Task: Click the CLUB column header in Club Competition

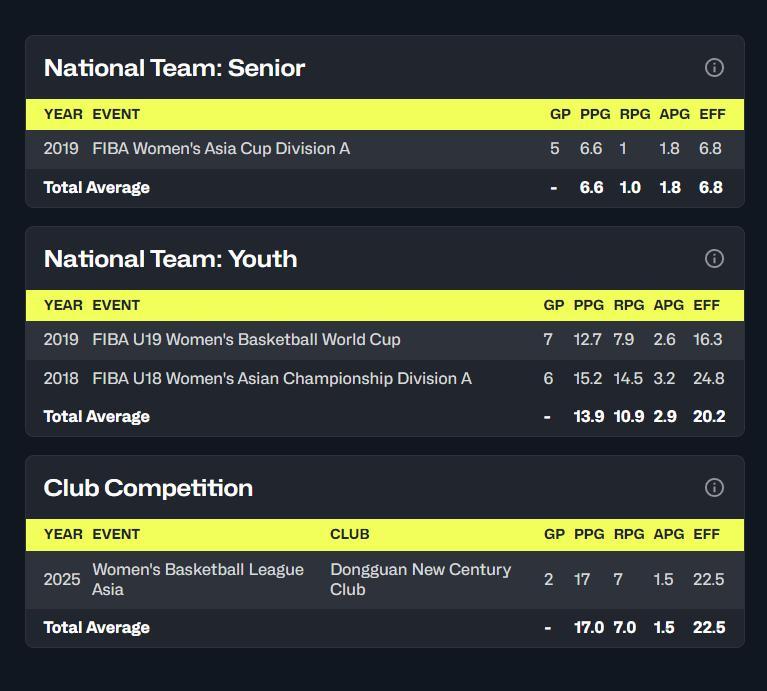Action: pos(350,534)
